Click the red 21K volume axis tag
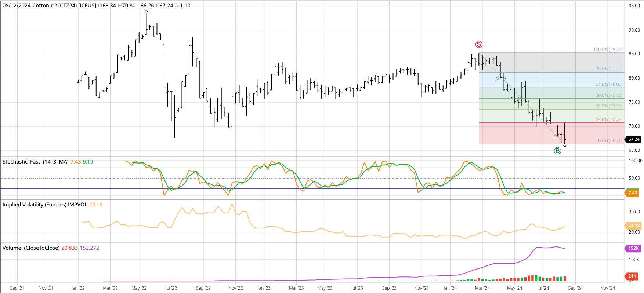This screenshot has height=293, width=644. point(632,276)
